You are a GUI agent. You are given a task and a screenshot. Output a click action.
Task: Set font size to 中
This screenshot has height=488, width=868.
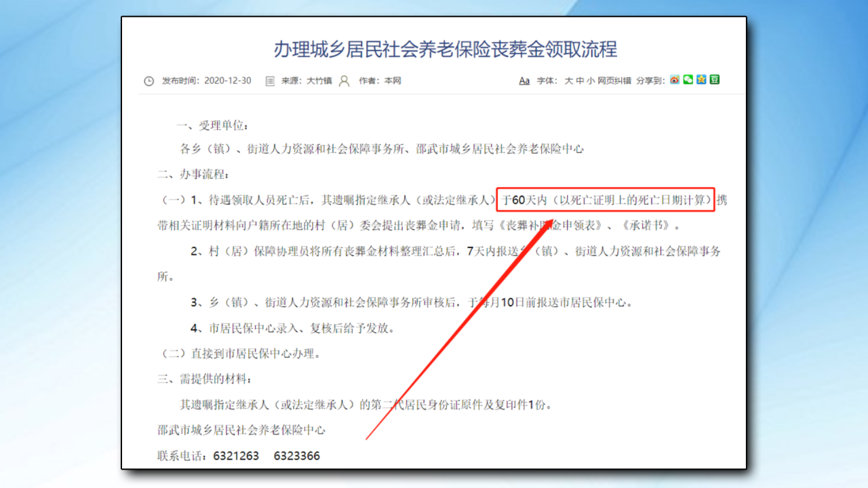pyautogui.click(x=580, y=81)
